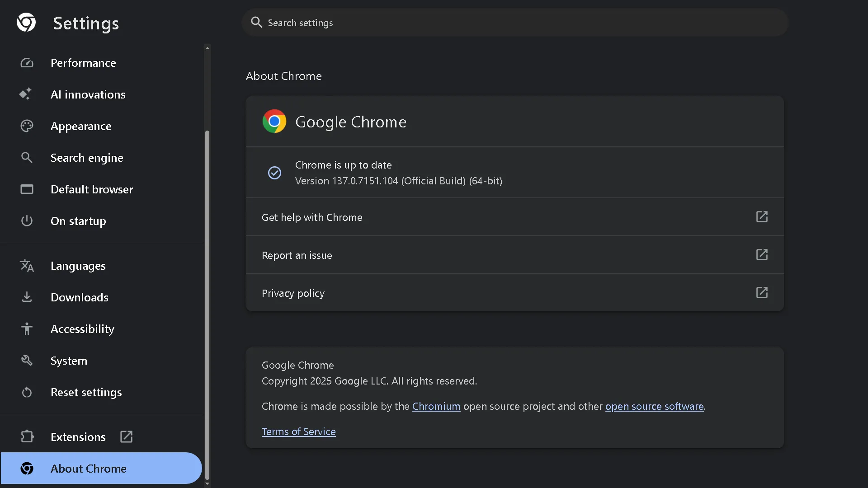Screen dimensions: 868x488
Task: Click the Appearance palette icon
Action: (27, 126)
